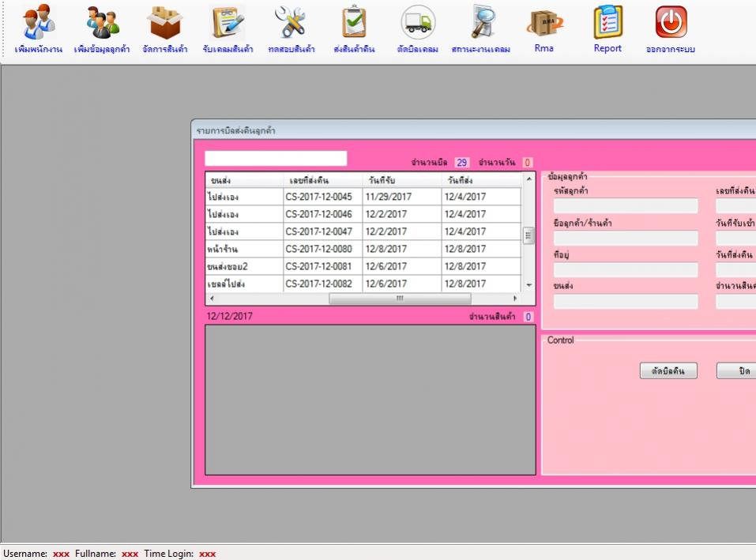The width and height of the screenshot is (756, 560).
Task: Click the empty gray product grid area
Action: coord(370,400)
